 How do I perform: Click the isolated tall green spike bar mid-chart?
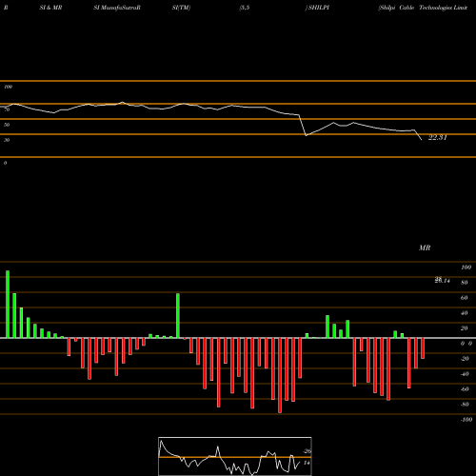(x=178, y=316)
